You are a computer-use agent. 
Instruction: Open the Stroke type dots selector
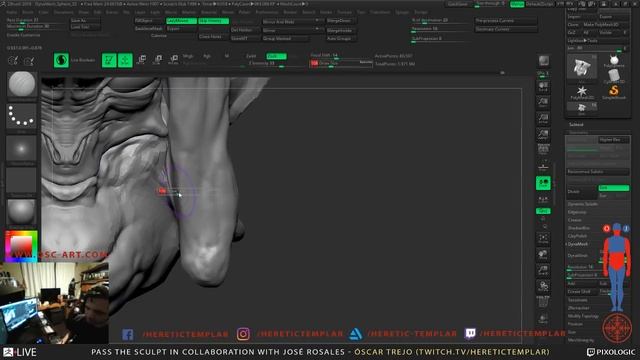[x=22, y=116]
